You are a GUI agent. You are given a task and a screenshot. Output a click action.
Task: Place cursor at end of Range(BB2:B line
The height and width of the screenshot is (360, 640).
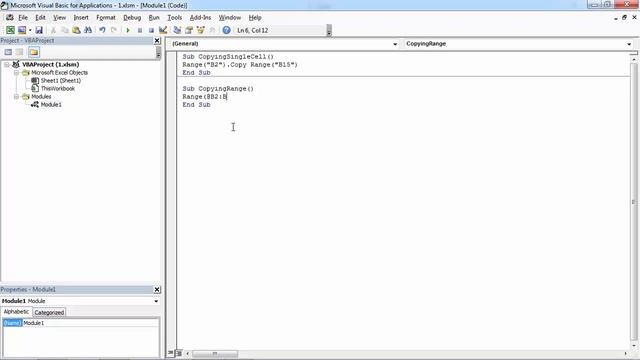coord(227,97)
